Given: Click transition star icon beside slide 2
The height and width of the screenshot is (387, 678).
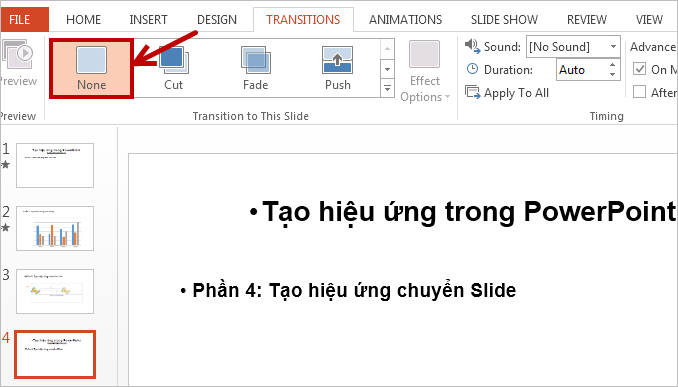Looking at the screenshot, I should click(6, 227).
